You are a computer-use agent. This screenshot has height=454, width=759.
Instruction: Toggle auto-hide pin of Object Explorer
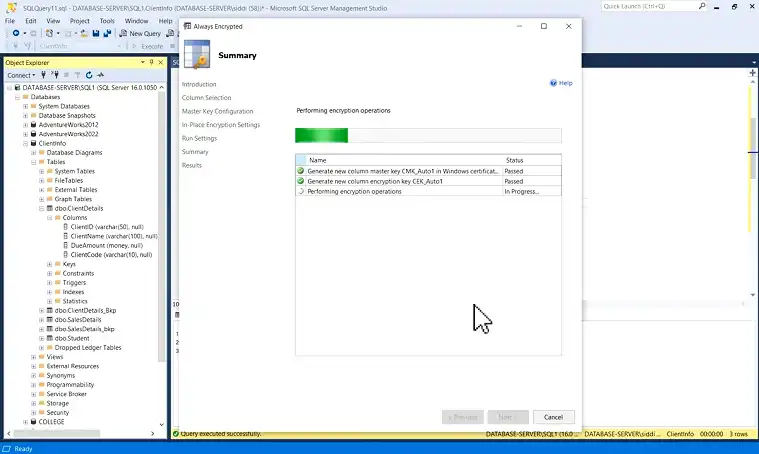(152, 62)
